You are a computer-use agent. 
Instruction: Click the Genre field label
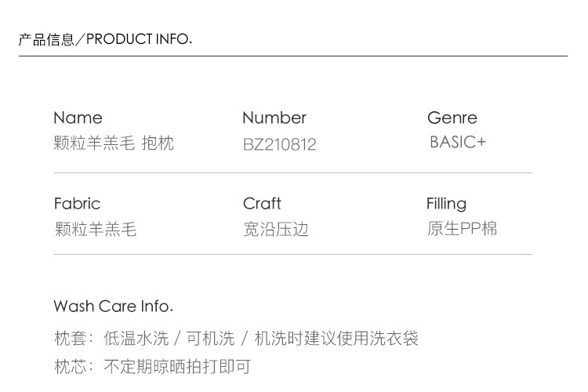452,118
